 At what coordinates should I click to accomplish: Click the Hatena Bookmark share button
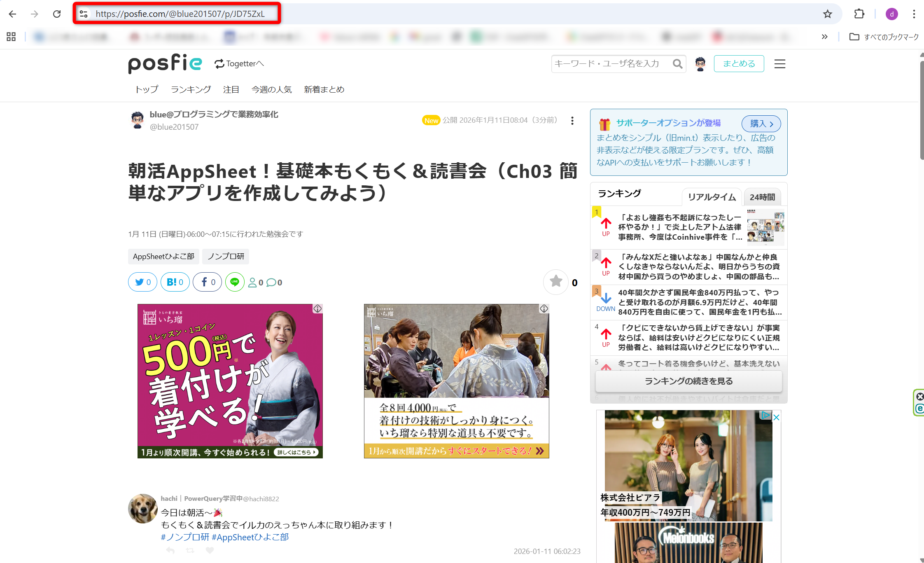(175, 282)
